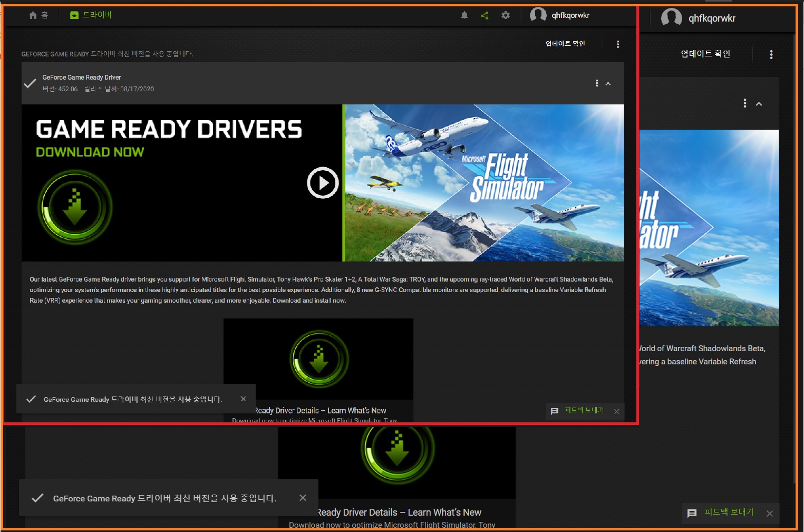Open the three-dot menu in the 452.06 driver row

597,83
